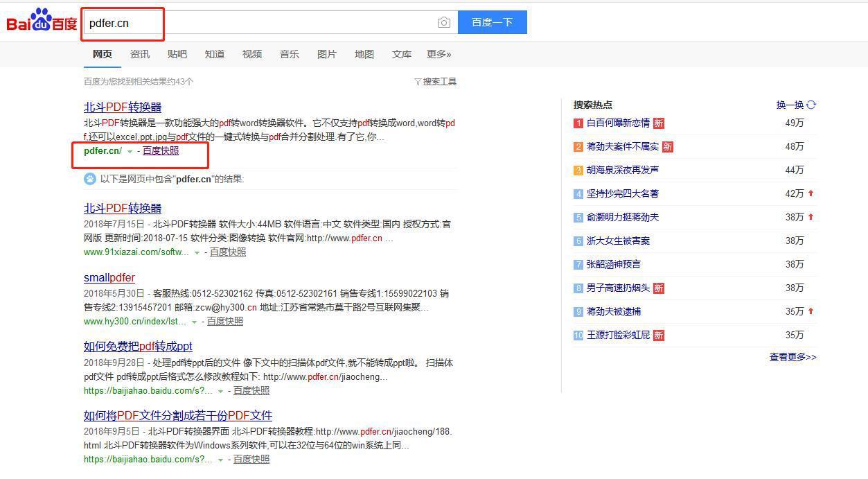Open the 更多» menu in navigation
Viewport: 868px width, 479px height.
click(x=439, y=54)
